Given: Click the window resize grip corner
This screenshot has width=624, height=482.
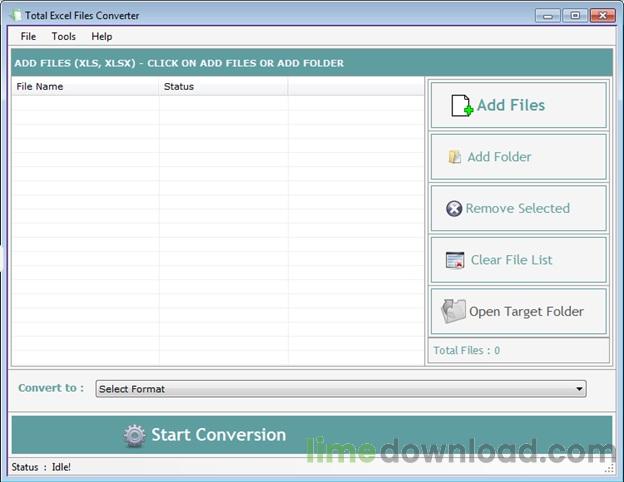Looking at the screenshot, I should 610,468.
